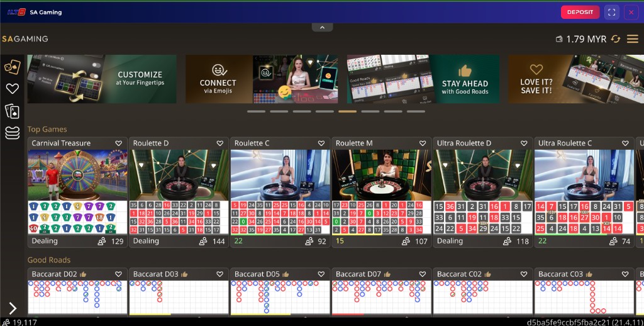Screen dimensions: 644x326
Task: Click the Good Roads section heading
Action: pos(49,260)
